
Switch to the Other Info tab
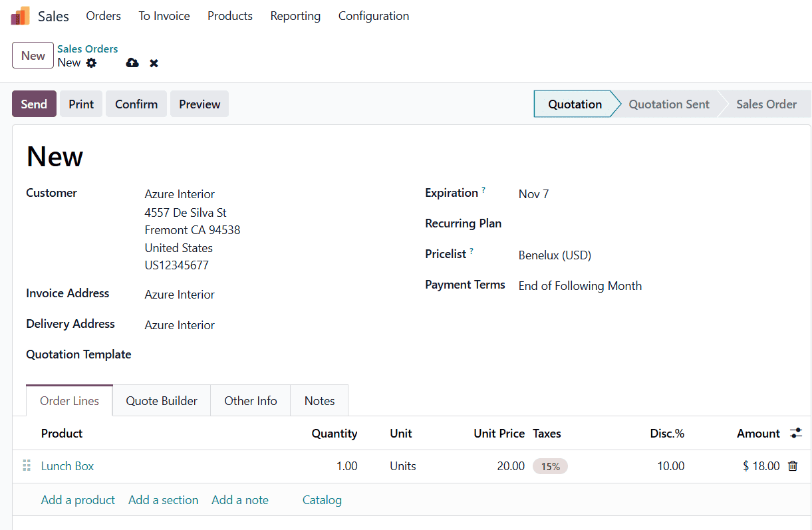click(250, 401)
